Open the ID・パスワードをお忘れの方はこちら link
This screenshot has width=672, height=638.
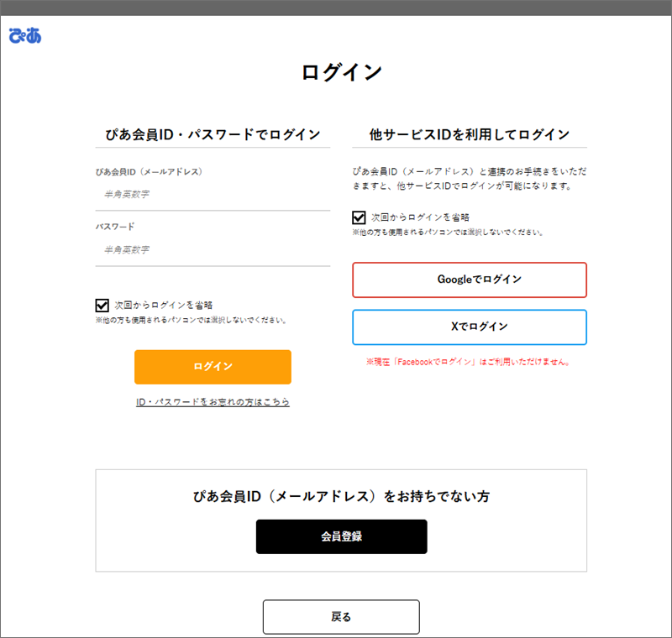(x=213, y=402)
